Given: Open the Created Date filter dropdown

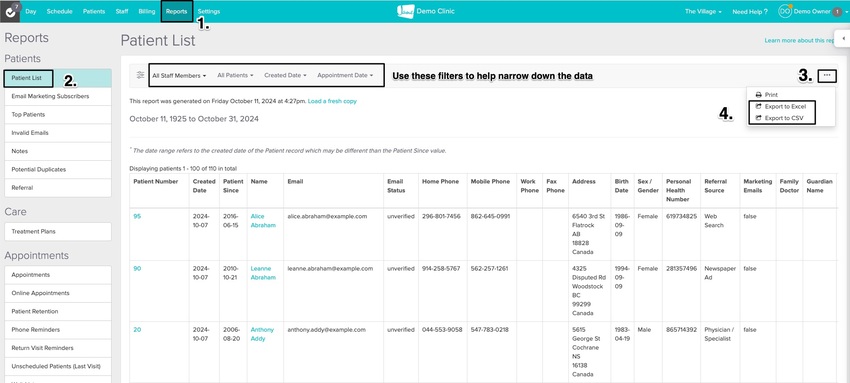Looking at the screenshot, I should [x=285, y=76].
